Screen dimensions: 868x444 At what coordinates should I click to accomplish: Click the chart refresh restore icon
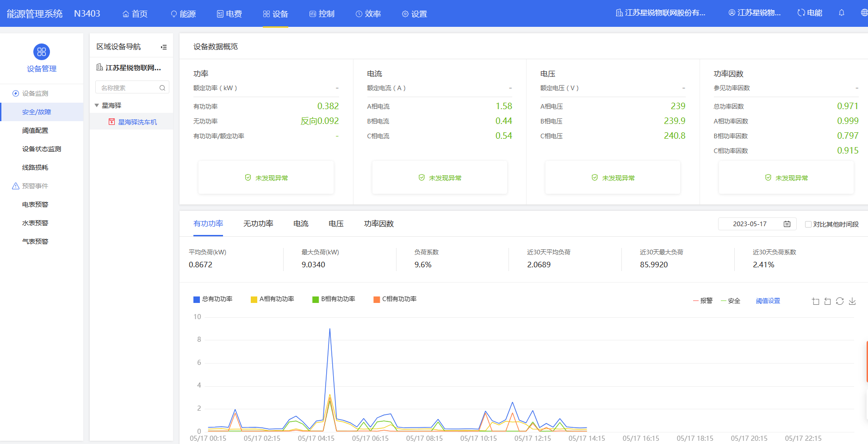840,301
